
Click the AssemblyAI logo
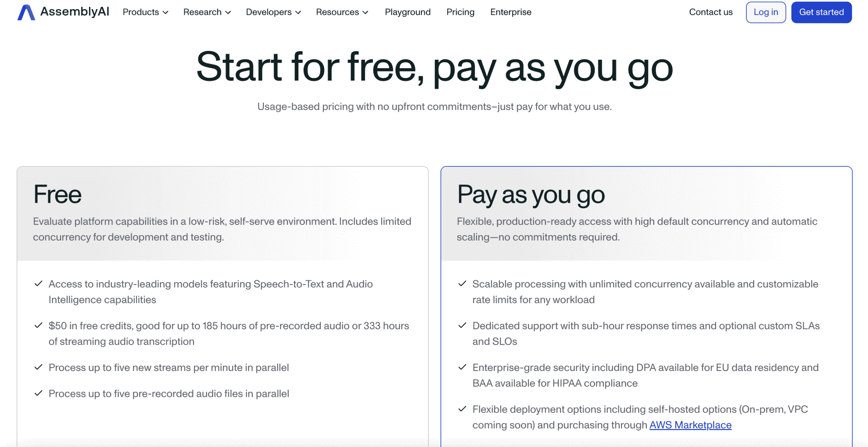[x=63, y=12]
